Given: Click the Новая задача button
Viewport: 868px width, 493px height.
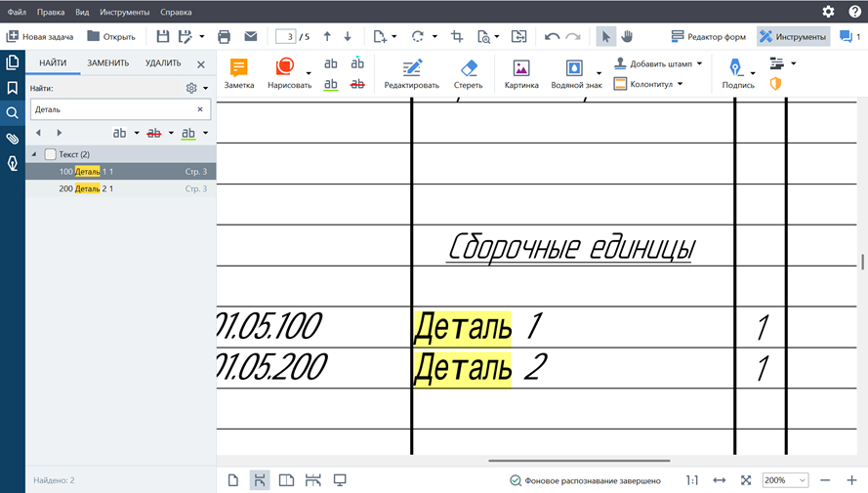Looking at the screenshot, I should click(40, 36).
